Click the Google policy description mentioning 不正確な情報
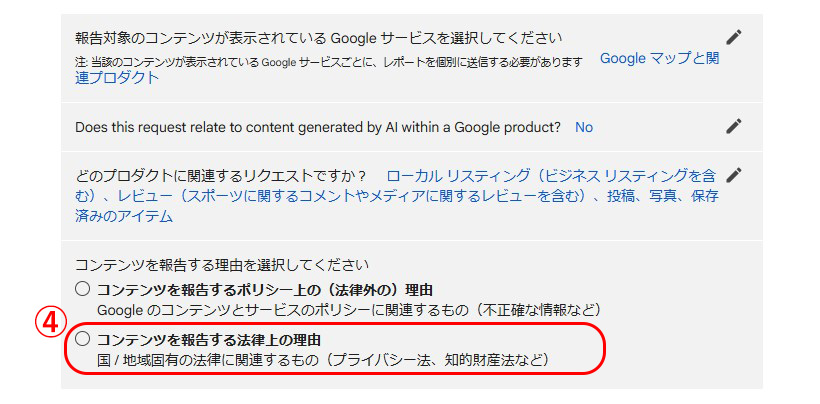820x404 pixels. 349,310
